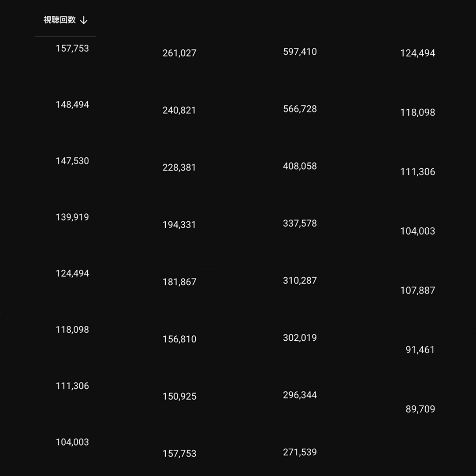Select the 91,461 value

tap(420, 350)
